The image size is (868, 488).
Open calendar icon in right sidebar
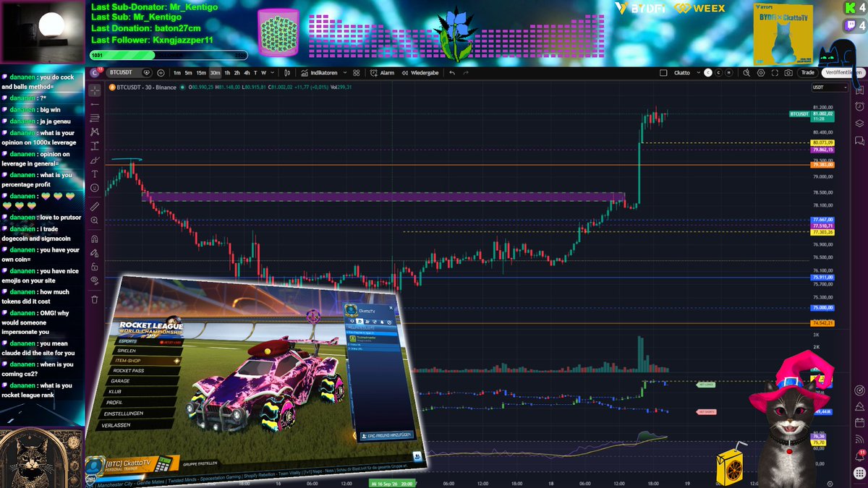pyautogui.click(x=859, y=422)
